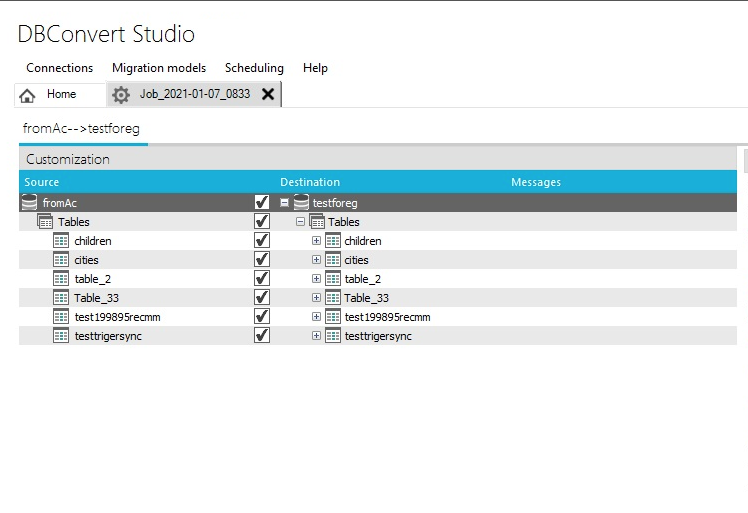Click the fromAc source database icon
The image size is (748, 513).
29,203
